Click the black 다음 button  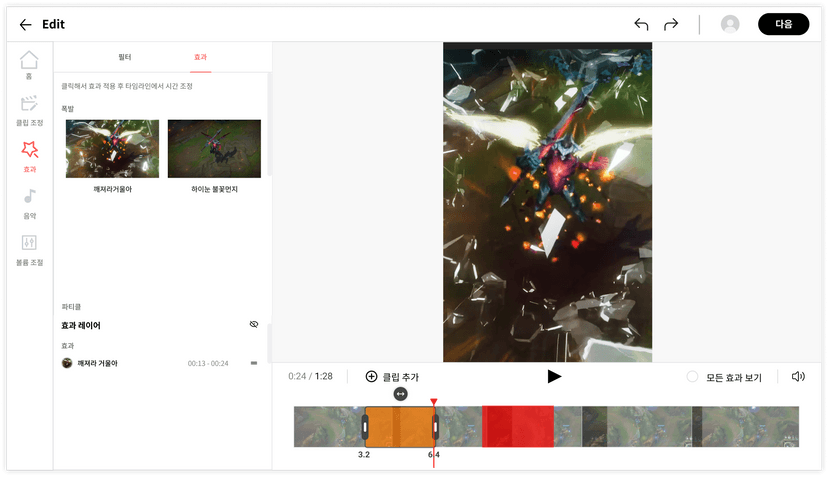pos(783,24)
